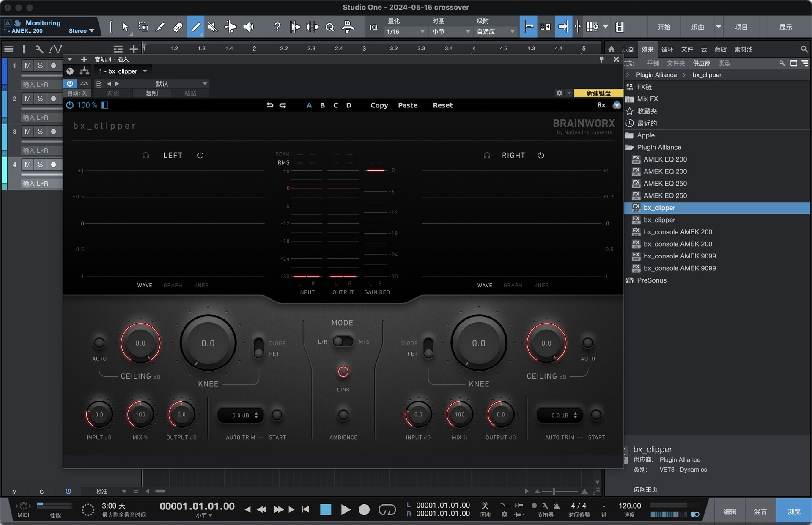Toggle left AUTO ceiling button
The image size is (812, 525).
pyautogui.click(x=99, y=343)
